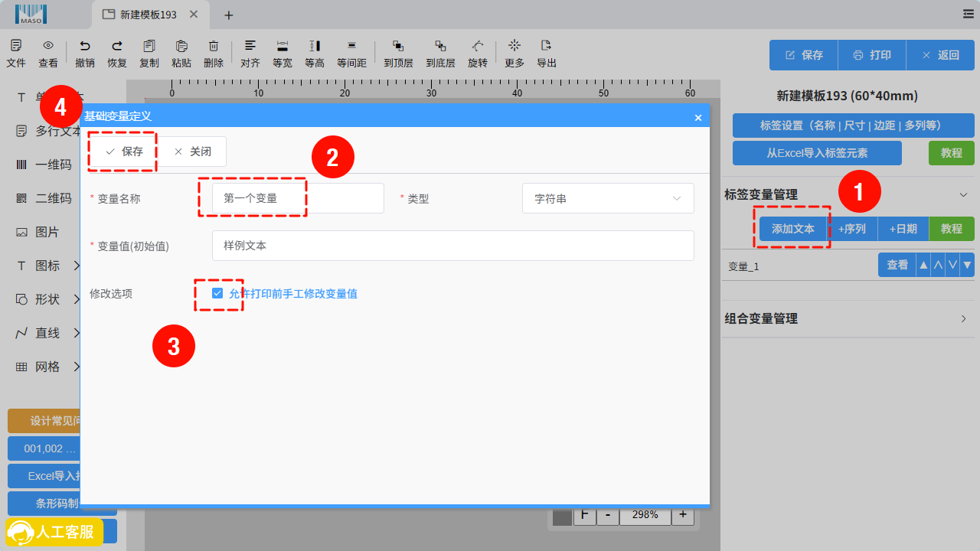Click the 返回 back button
The image size is (980, 551).
pos(940,55)
